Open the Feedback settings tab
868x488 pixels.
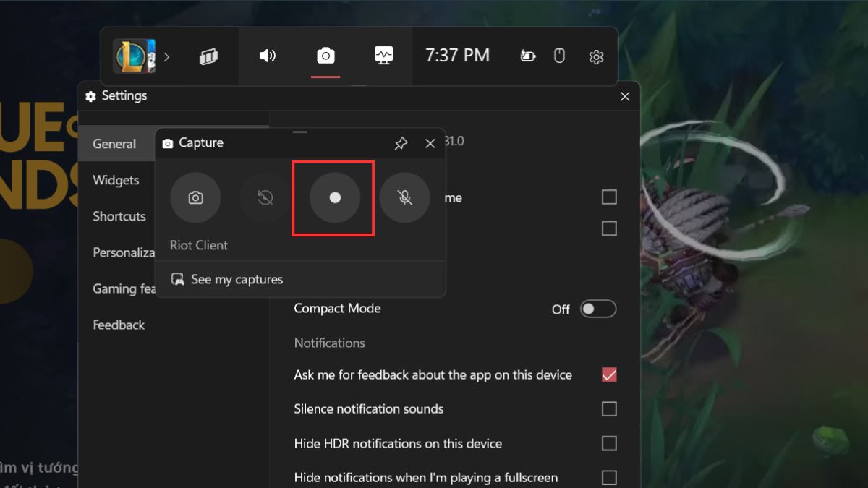(119, 325)
